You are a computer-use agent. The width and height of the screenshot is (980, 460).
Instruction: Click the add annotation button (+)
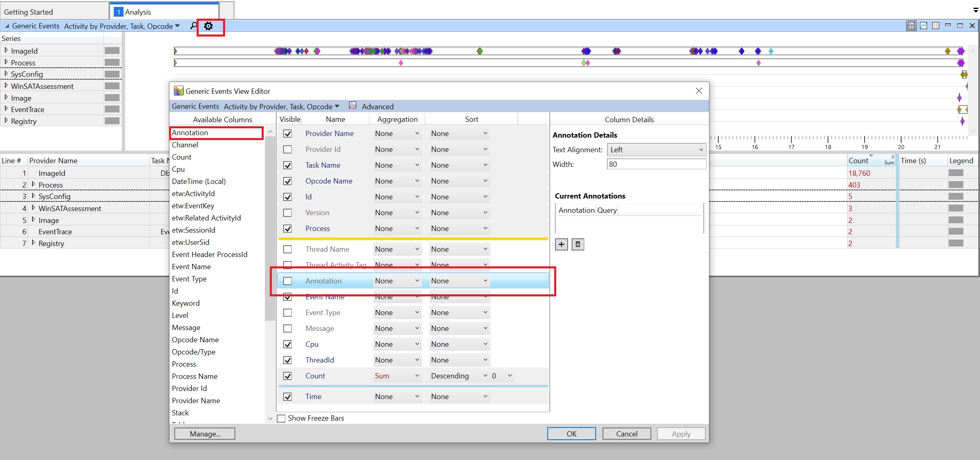561,244
